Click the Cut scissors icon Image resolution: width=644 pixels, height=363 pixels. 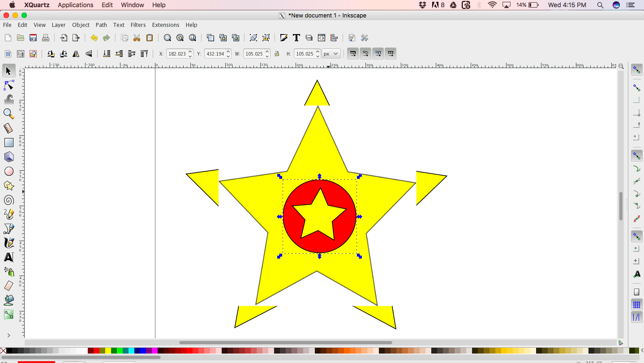[137, 38]
